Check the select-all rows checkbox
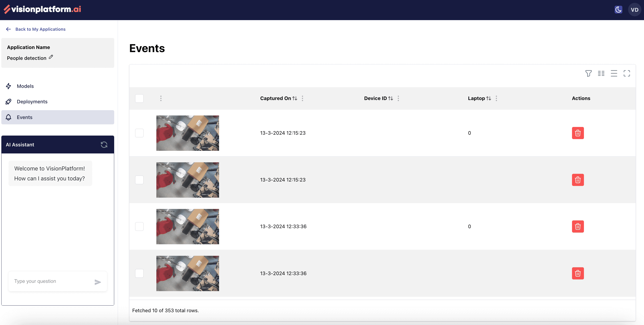This screenshot has height=325, width=644. click(x=139, y=98)
